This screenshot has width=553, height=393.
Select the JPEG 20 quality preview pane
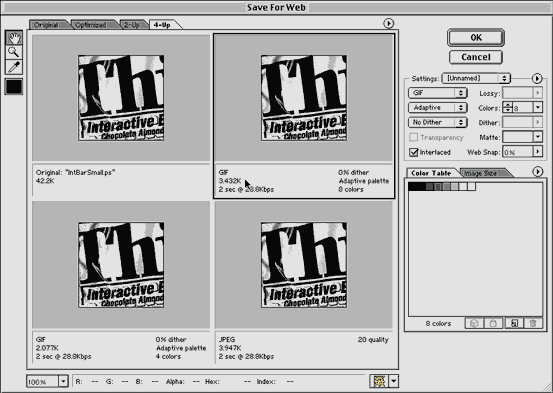click(304, 265)
